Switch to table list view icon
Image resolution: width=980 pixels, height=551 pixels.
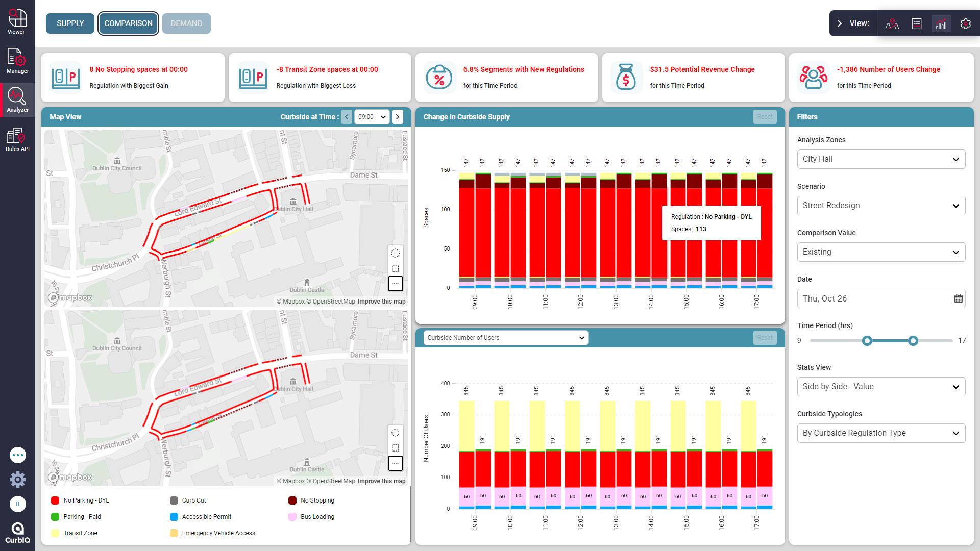click(917, 23)
